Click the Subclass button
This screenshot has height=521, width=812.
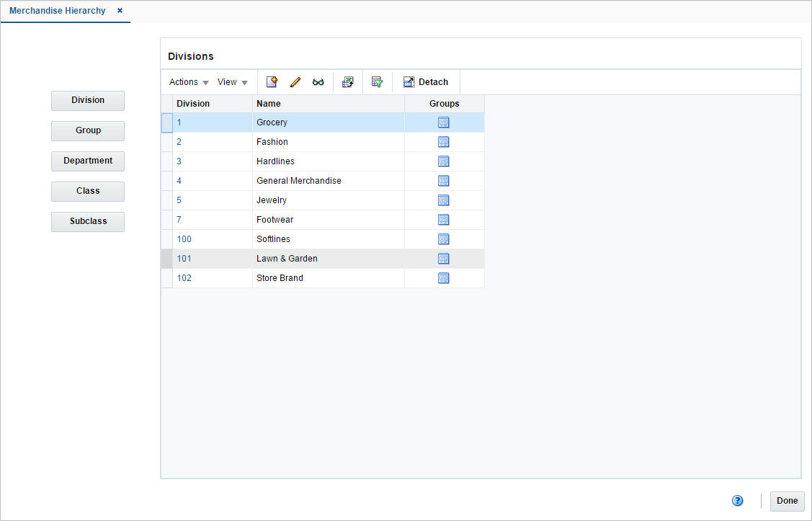click(x=87, y=222)
